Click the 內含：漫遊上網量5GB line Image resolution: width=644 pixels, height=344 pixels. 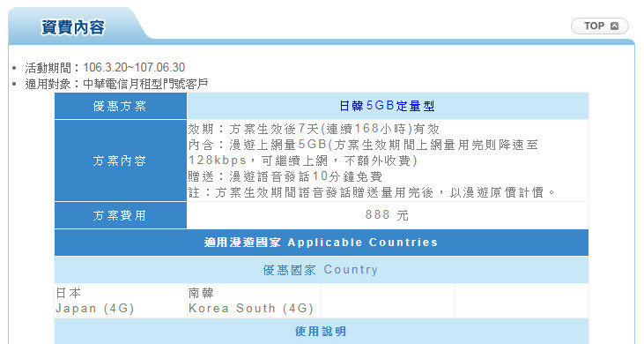pos(363,145)
